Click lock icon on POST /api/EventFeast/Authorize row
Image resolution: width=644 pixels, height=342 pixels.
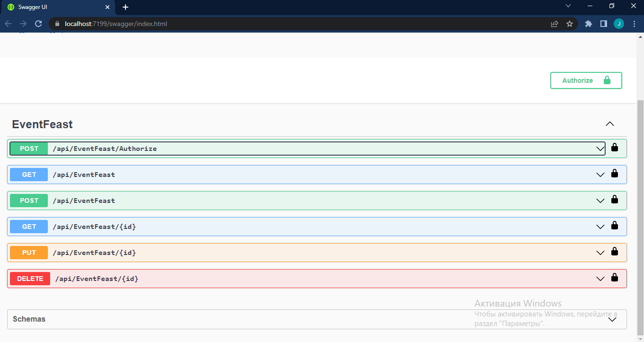coord(615,147)
